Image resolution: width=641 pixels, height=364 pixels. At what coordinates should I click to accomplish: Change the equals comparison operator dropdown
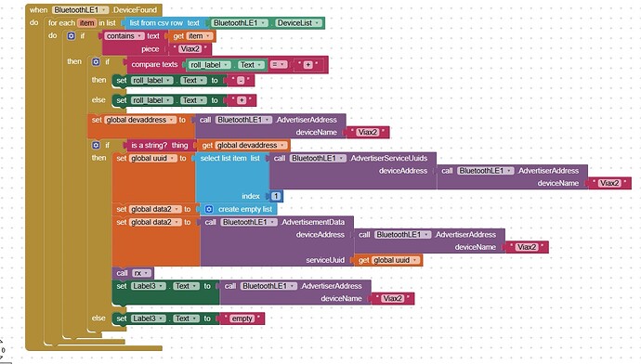pos(279,65)
